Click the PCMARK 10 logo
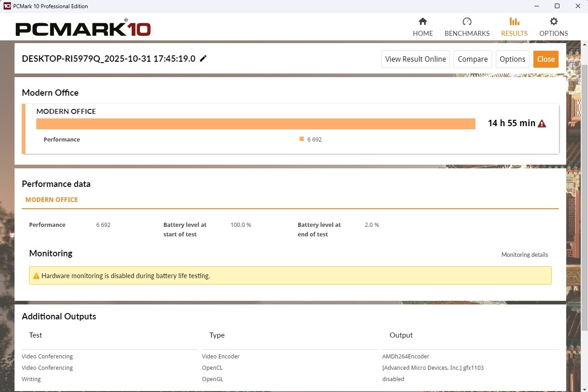Image resolution: width=588 pixels, height=392 pixels. pyautogui.click(x=83, y=28)
